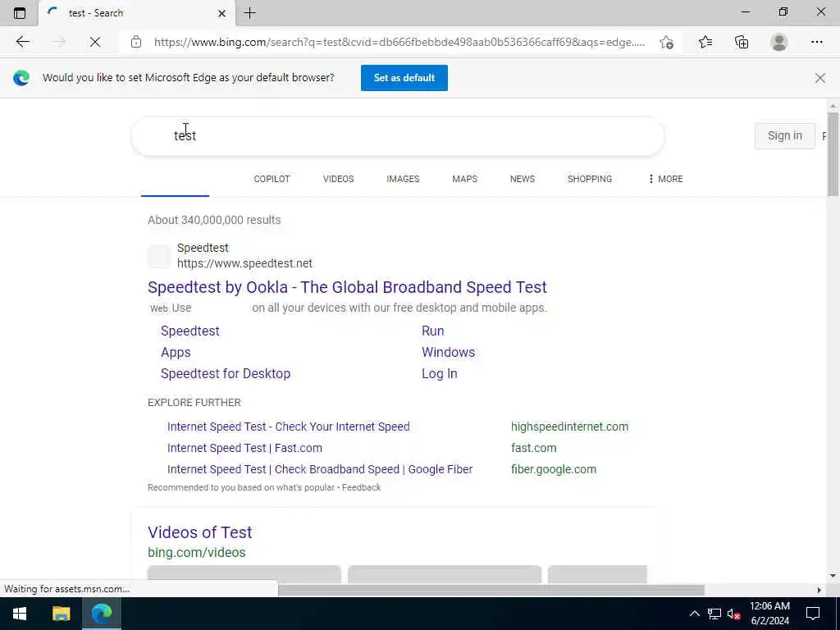Viewport: 840px width, 630px height.
Task: Click Microsoft Edge taskbar icon
Action: (x=101, y=614)
